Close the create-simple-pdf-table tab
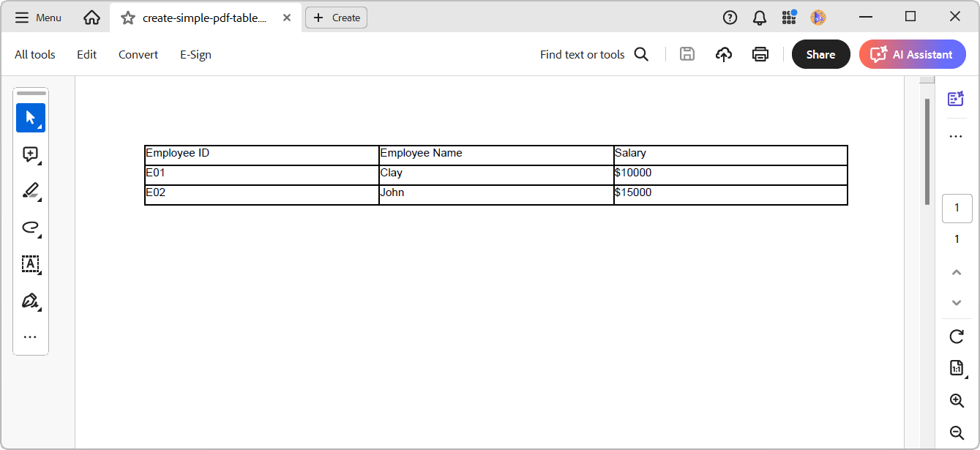Screen dimensions: 980x450 [x=288, y=18]
